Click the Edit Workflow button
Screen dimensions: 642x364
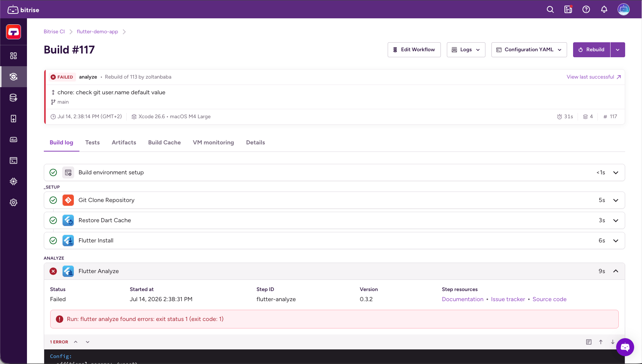pyautogui.click(x=414, y=50)
